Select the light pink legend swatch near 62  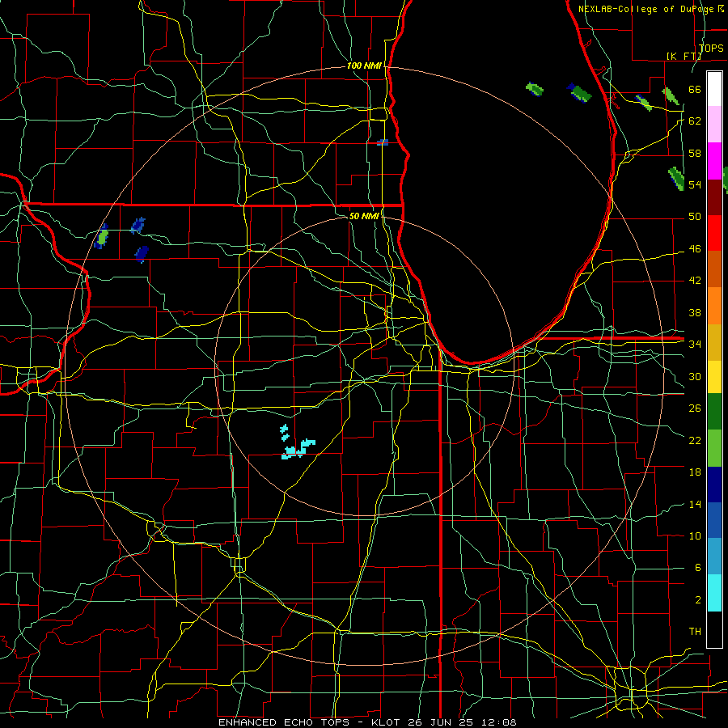[714, 125]
